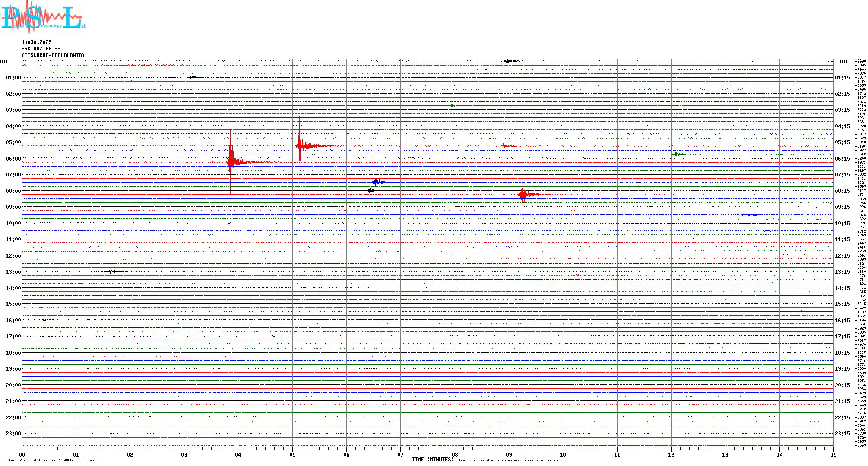Viewport: 868px width, 466px height.
Task: Click the 21:00 hour label
Action: (x=13, y=401)
